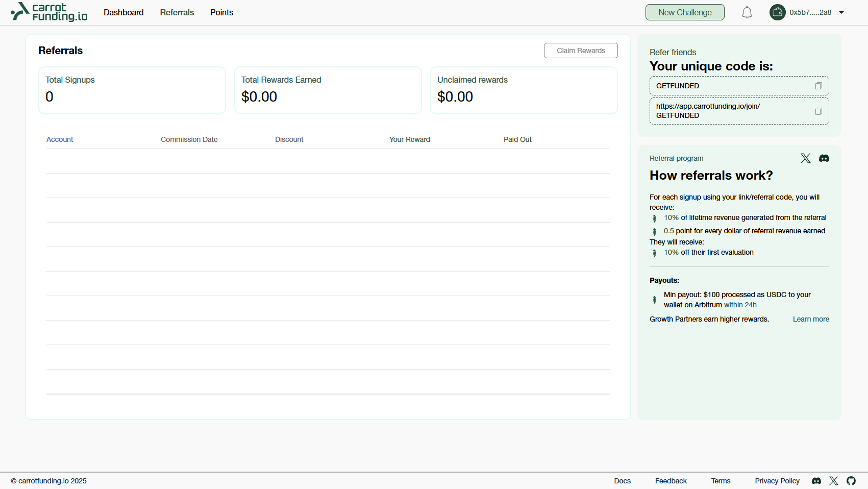Click the Refer friends label

673,52
